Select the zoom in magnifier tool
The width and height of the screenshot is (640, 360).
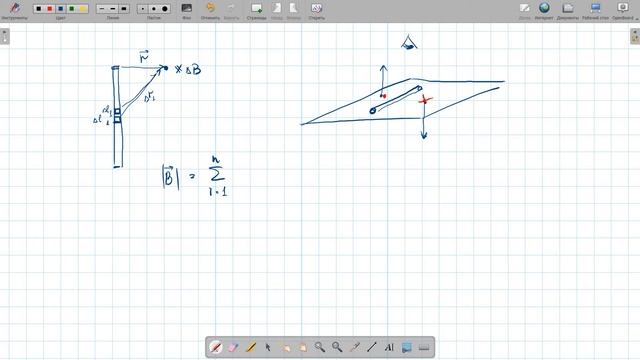(x=320, y=347)
